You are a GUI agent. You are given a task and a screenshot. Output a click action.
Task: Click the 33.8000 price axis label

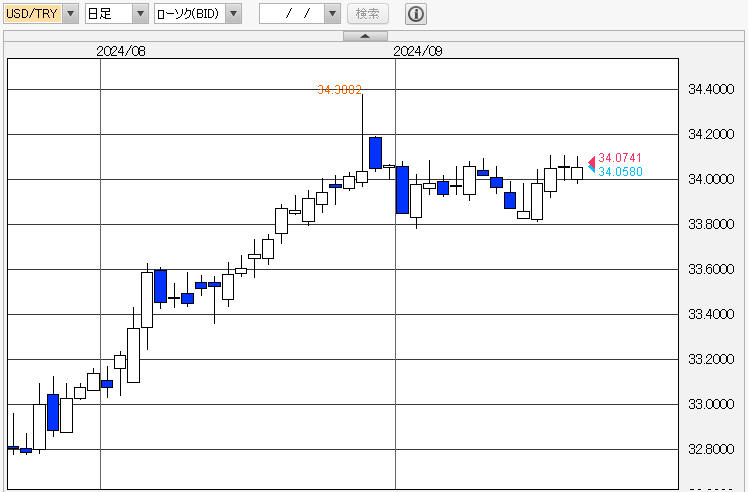pos(711,224)
